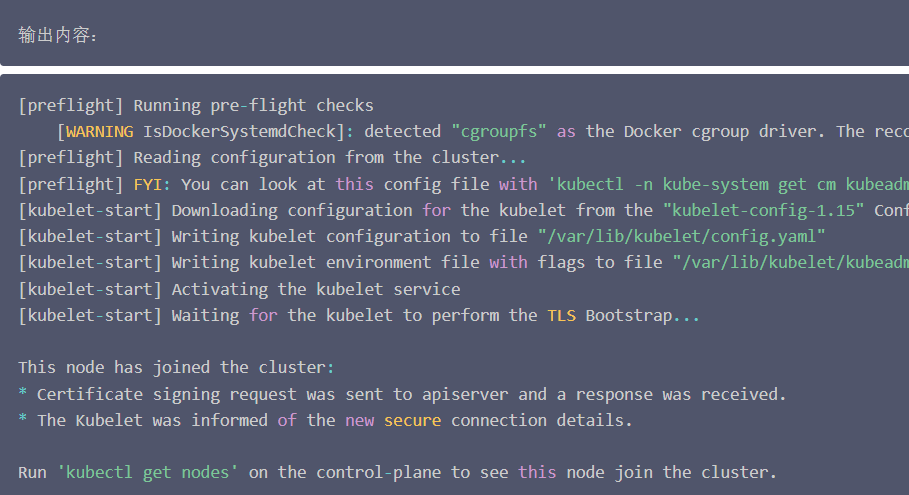The image size is (909, 495).
Task: Click 'Writing kubelet environment file' text
Action: click(x=325, y=263)
